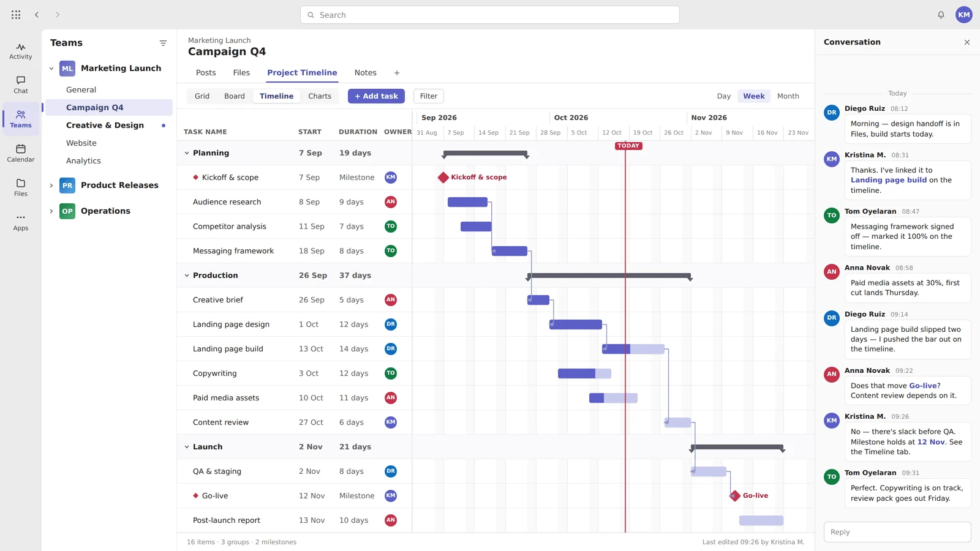The width and height of the screenshot is (980, 551).
Task: Open 12 Nov link in Kristina's message
Action: (x=931, y=442)
